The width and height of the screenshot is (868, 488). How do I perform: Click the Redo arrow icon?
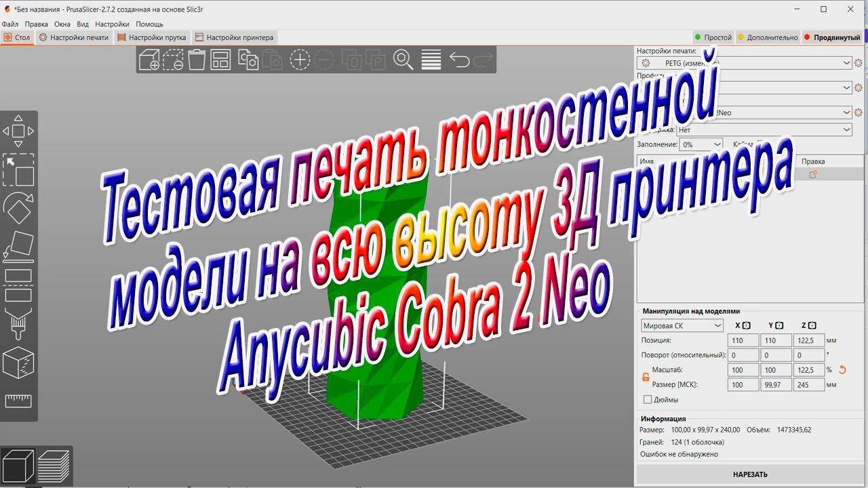(x=484, y=60)
